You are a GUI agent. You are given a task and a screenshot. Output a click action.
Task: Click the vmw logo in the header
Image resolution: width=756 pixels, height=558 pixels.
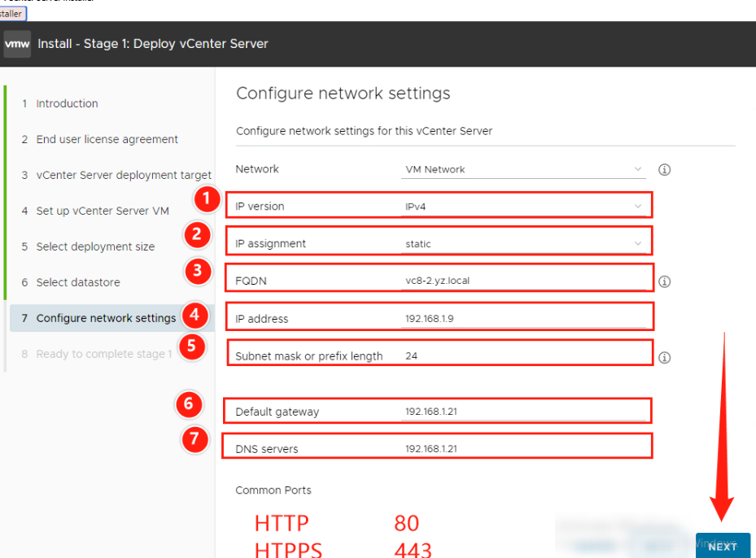pos(17,43)
